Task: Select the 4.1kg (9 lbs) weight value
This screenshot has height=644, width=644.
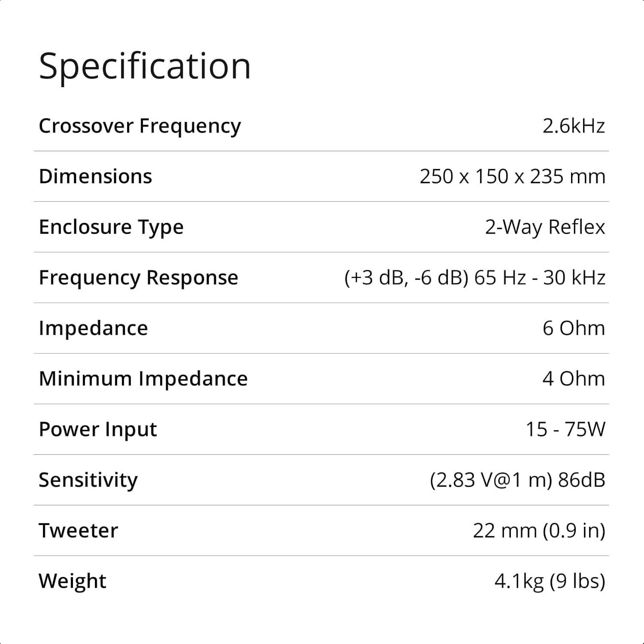Action: point(550,581)
